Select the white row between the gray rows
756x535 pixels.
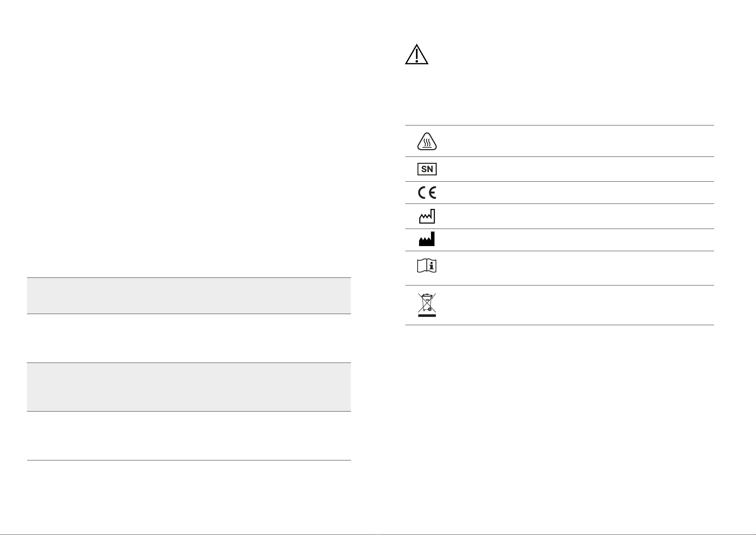(x=189, y=338)
